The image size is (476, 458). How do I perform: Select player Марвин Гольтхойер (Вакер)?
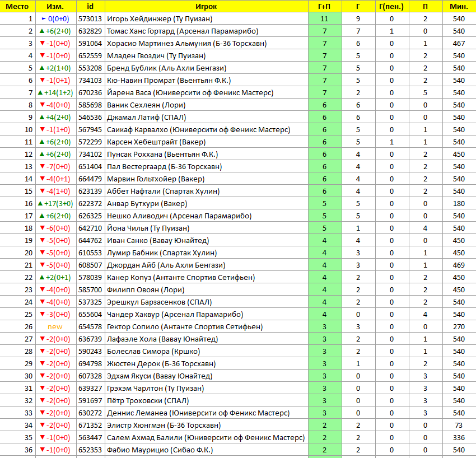pos(156,179)
